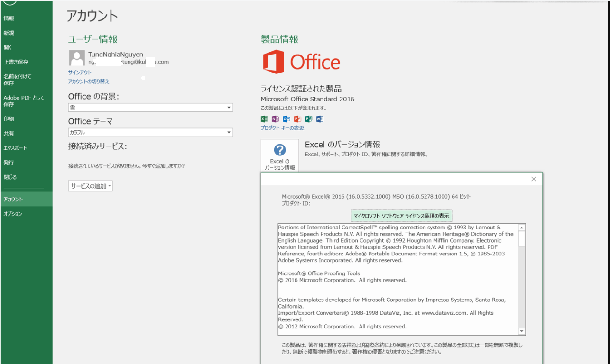The image size is (610, 364).
Task: Click the ライセンス認証された製品 text
Action: point(301,89)
